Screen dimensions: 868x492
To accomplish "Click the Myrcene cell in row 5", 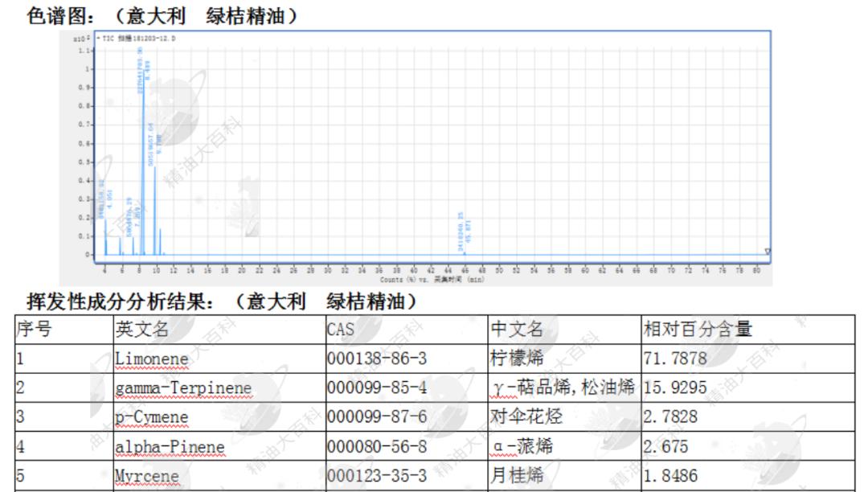I will (146, 476).
